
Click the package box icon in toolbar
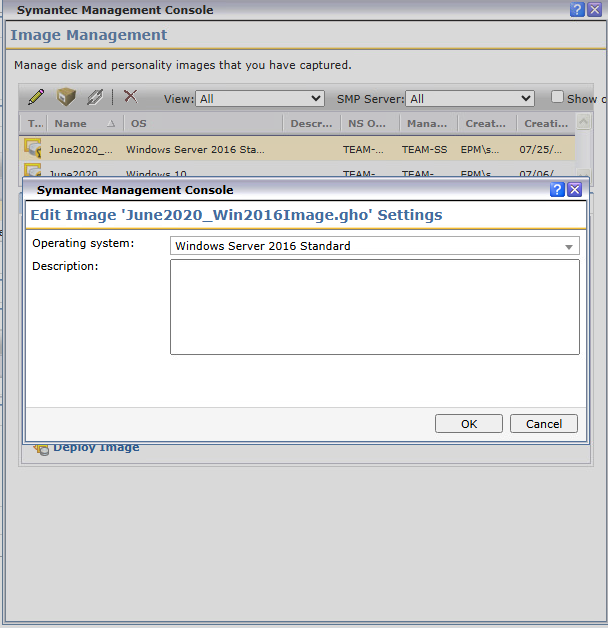pyautogui.click(x=66, y=97)
